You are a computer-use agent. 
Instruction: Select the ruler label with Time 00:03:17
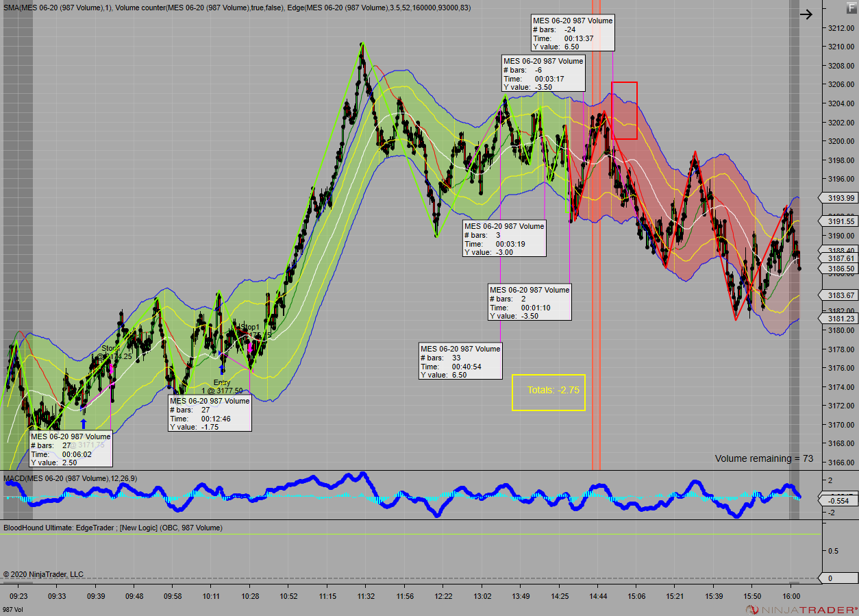[x=544, y=73]
